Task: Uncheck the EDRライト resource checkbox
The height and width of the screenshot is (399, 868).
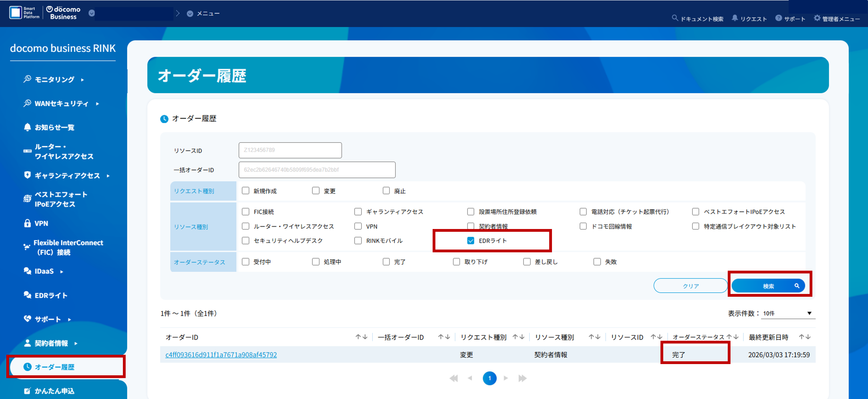Action: (x=470, y=240)
